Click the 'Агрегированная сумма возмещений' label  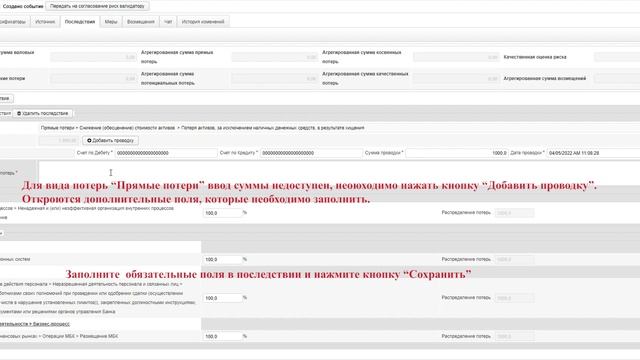coord(544,78)
